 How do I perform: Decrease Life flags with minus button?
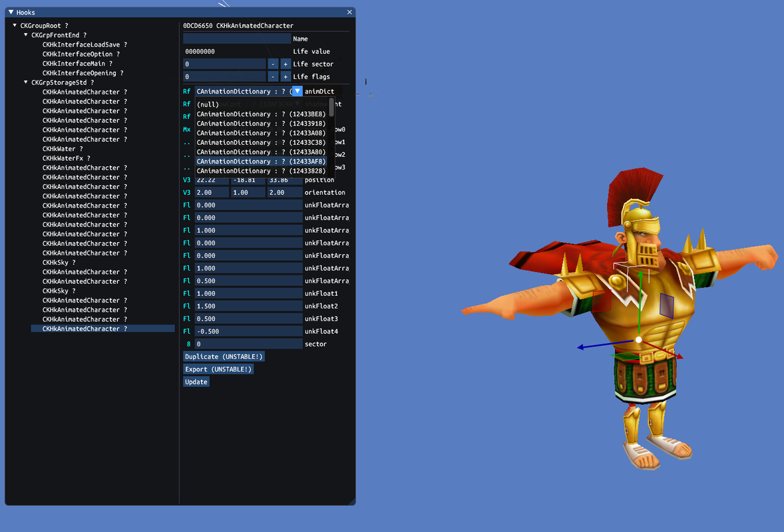[x=273, y=76]
